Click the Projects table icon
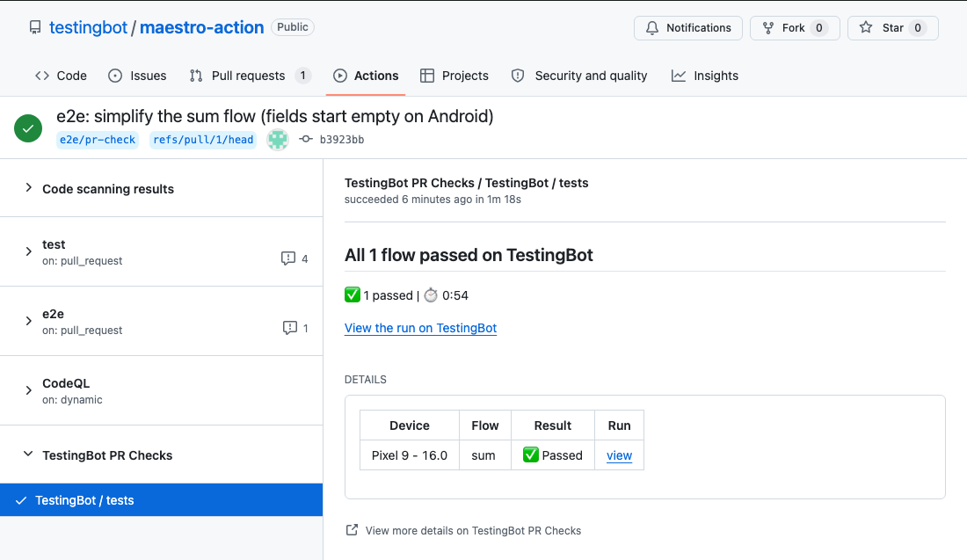Image resolution: width=967 pixels, height=560 pixels. pyautogui.click(x=426, y=76)
